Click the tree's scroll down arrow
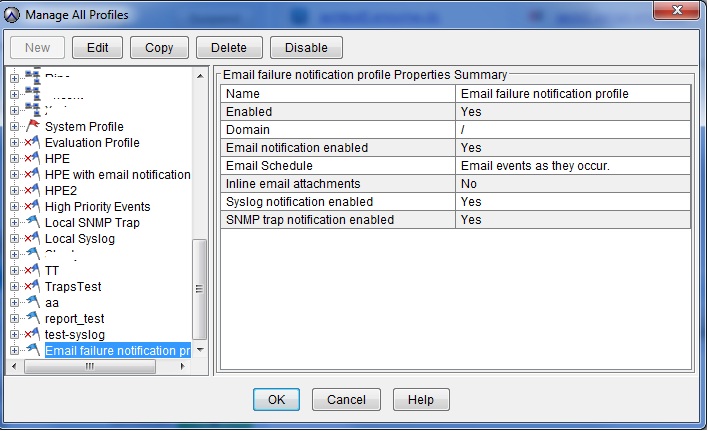709x431 pixels. click(200, 350)
